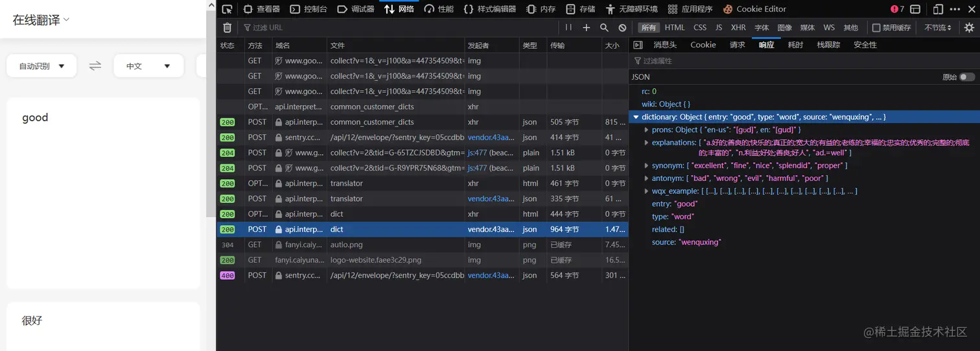The width and height of the screenshot is (980, 351).
Task: Switch to 耗时 timings tab
Action: [795, 45]
